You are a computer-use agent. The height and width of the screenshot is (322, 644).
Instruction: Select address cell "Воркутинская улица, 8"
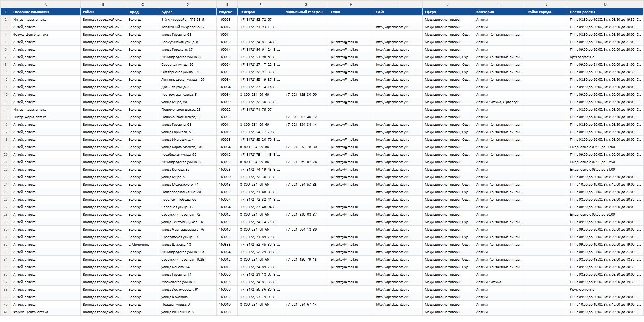[188, 42]
